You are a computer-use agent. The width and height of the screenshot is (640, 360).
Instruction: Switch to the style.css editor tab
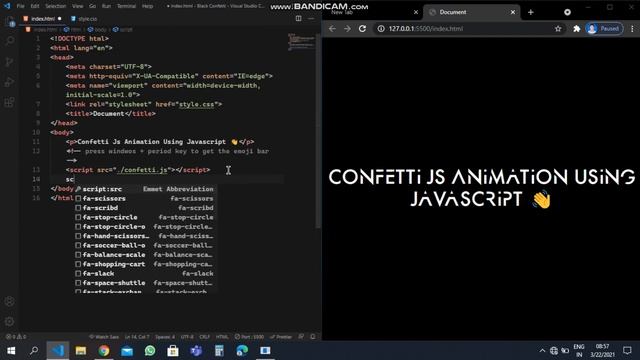(x=84, y=19)
